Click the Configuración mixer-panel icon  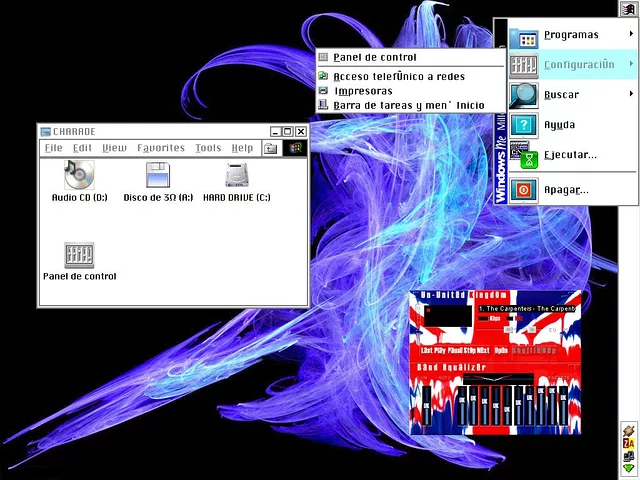524,65
